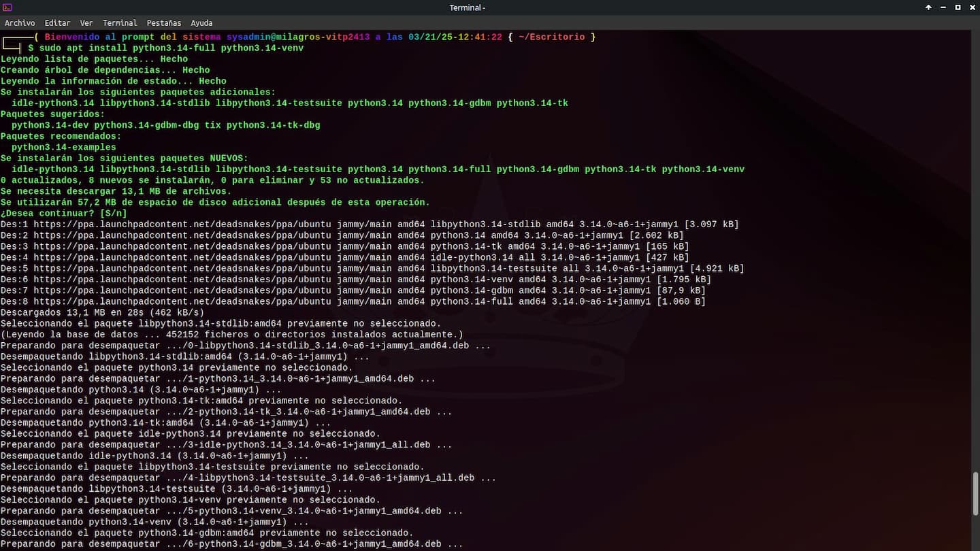Close the Terminal window
This screenshot has height=551, width=980.
click(972, 7)
